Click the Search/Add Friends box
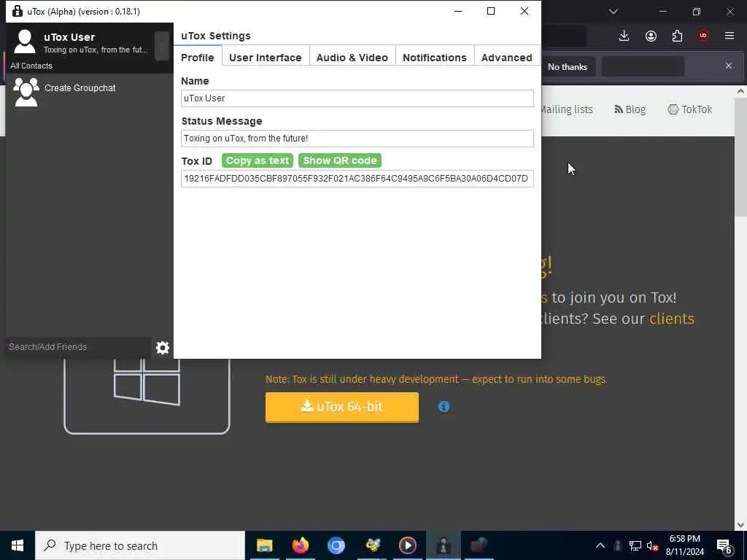 coord(77,346)
